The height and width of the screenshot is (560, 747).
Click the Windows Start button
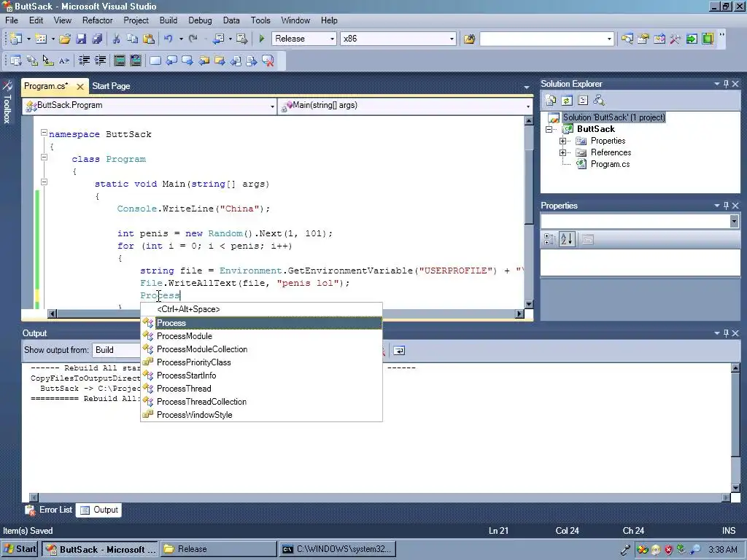(20, 549)
